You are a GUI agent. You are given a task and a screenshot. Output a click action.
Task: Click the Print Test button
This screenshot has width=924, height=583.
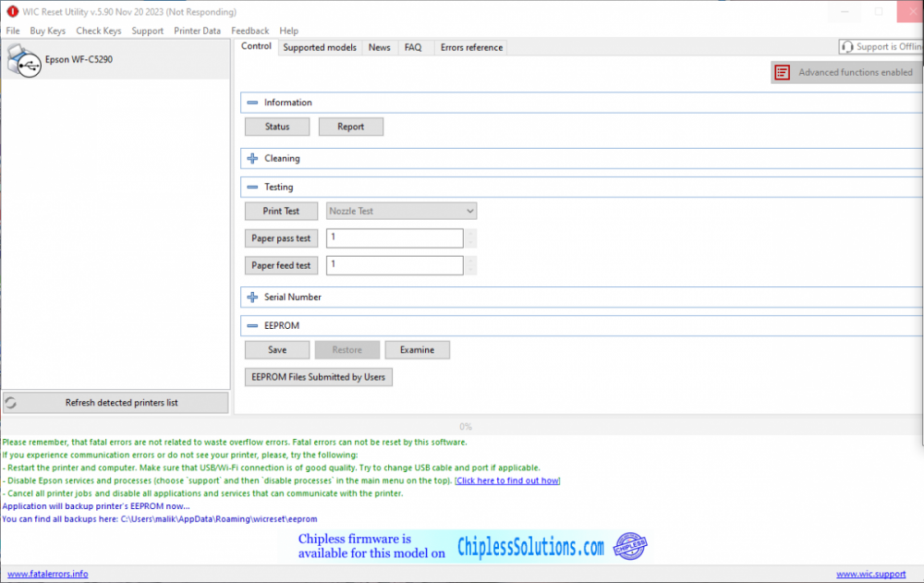[x=281, y=211]
